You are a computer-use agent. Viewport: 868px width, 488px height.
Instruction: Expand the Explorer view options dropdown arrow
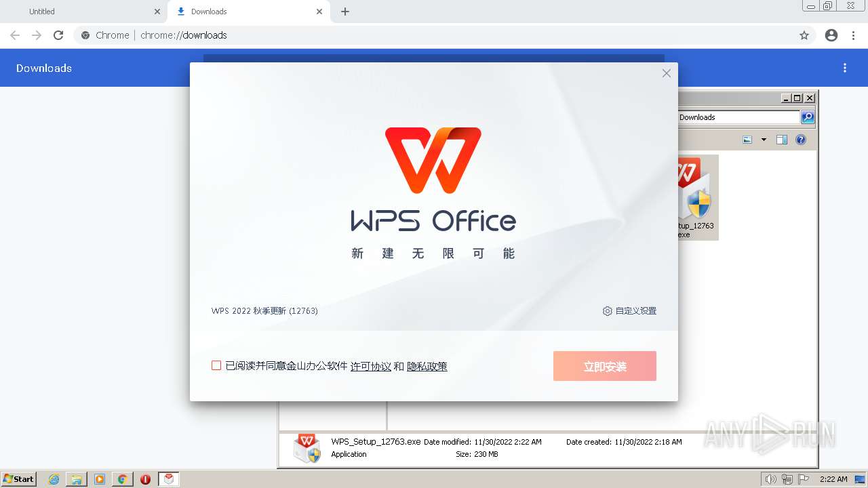pyautogui.click(x=764, y=140)
